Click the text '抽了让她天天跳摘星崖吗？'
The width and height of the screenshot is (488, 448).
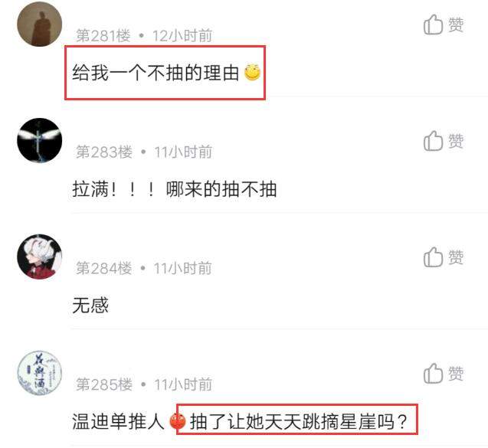(x=299, y=421)
